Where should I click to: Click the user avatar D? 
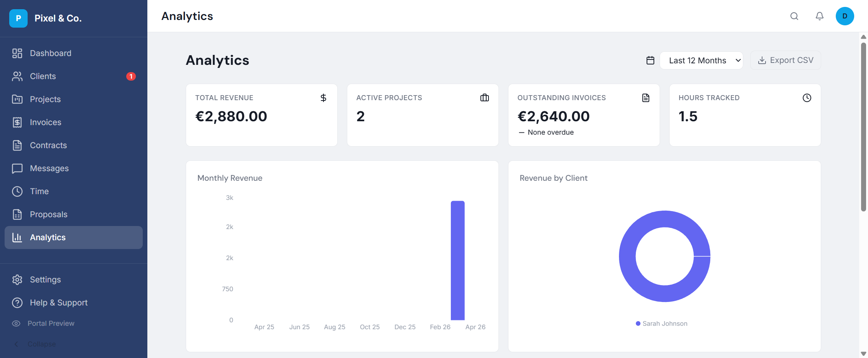point(845,16)
